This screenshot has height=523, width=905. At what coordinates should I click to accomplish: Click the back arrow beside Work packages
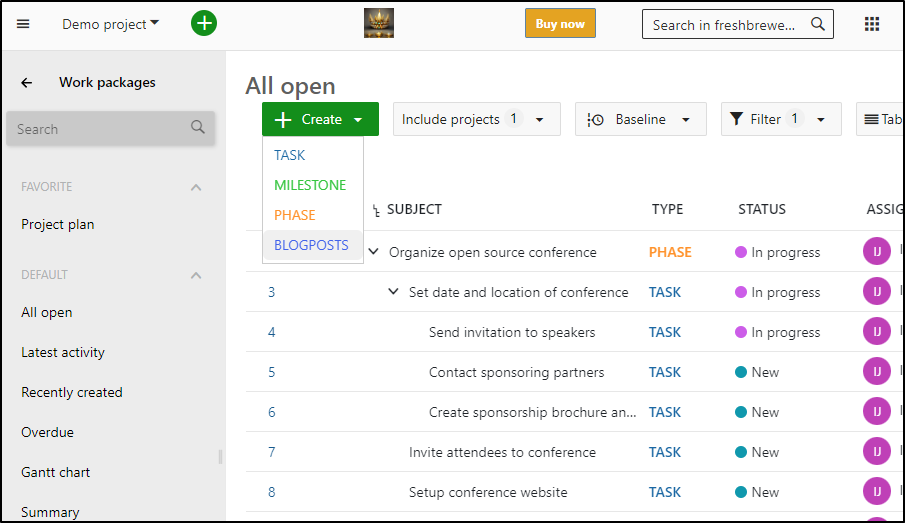27,83
